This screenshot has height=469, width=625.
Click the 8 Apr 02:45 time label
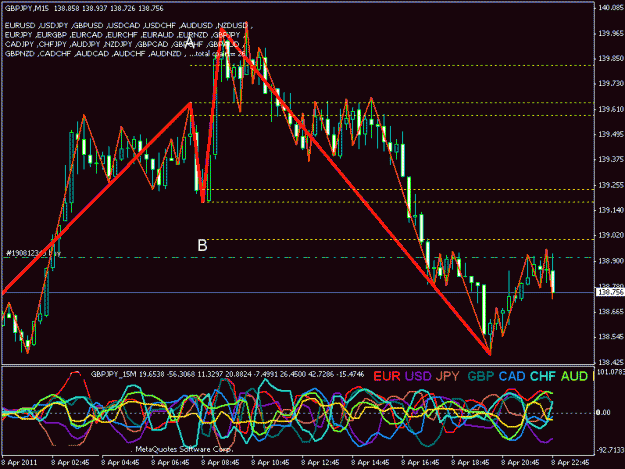tap(70, 463)
